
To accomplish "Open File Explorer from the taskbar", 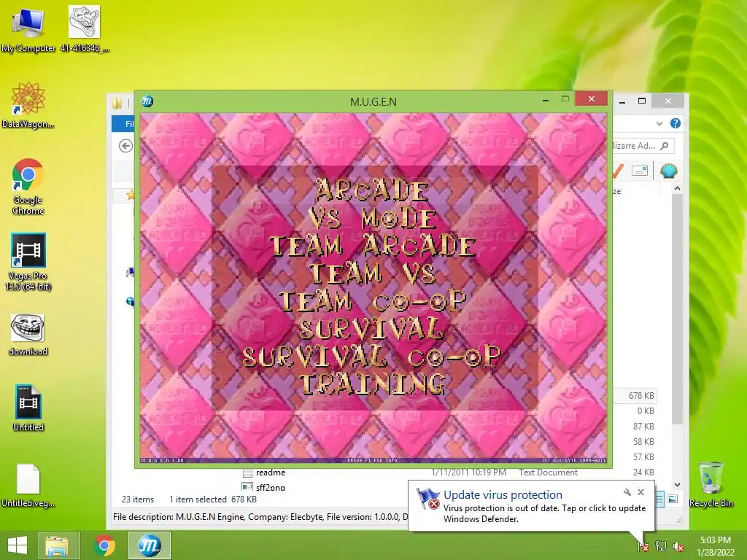I will [x=57, y=545].
